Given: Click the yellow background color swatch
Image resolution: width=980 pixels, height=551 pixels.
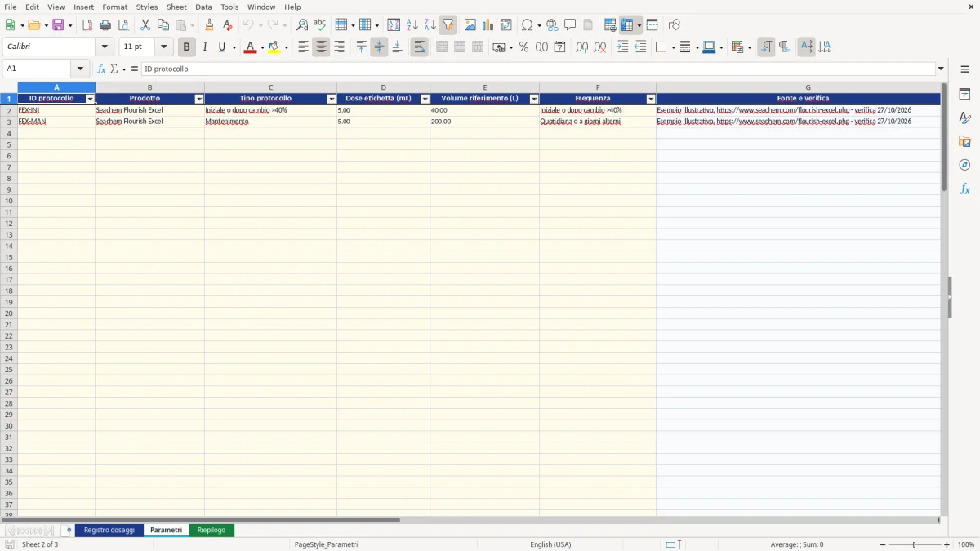Looking at the screenshot, I should [274, 47].
